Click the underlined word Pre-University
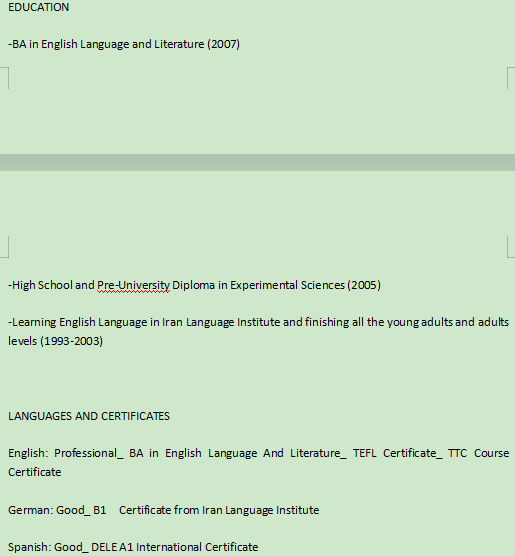This screenshot has width=515, height=556. click(133, 285)
